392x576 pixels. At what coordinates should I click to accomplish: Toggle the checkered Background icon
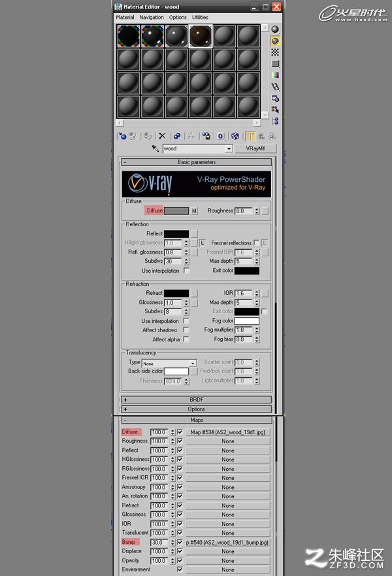click(275, 52)
